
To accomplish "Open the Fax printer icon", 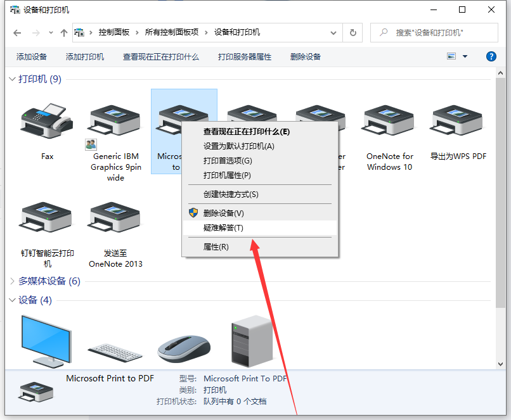I will click(x=46, y=120).
